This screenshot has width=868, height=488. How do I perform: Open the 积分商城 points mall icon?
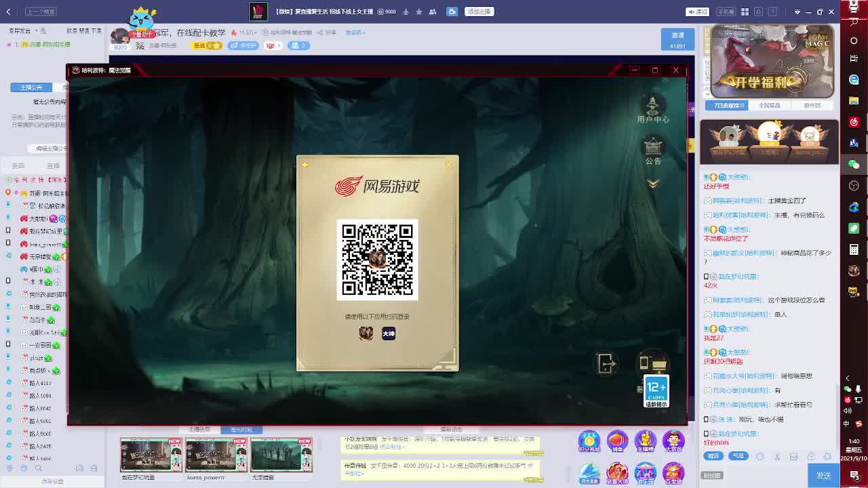589,441
